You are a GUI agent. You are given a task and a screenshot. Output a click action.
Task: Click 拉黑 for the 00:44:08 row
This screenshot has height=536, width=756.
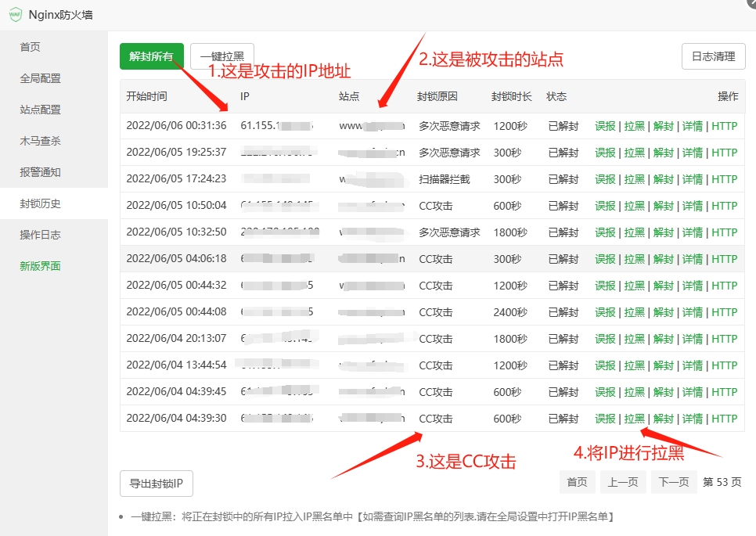[x=635, y=312]
